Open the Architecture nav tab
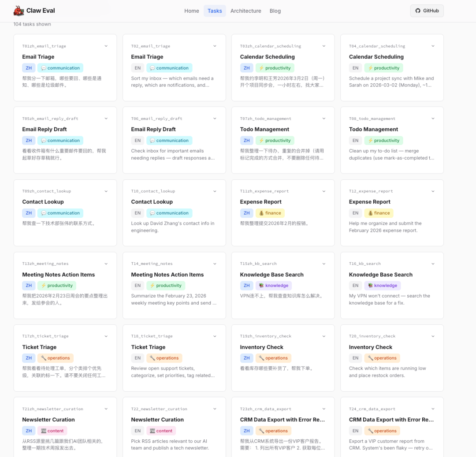Image resolution: width=476 pixels, height=457 pixels. [x=245, y=11]
